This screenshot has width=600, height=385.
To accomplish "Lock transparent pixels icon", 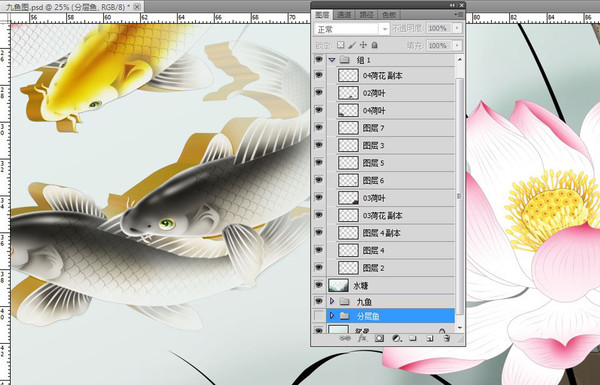I will tap(340, 45).
